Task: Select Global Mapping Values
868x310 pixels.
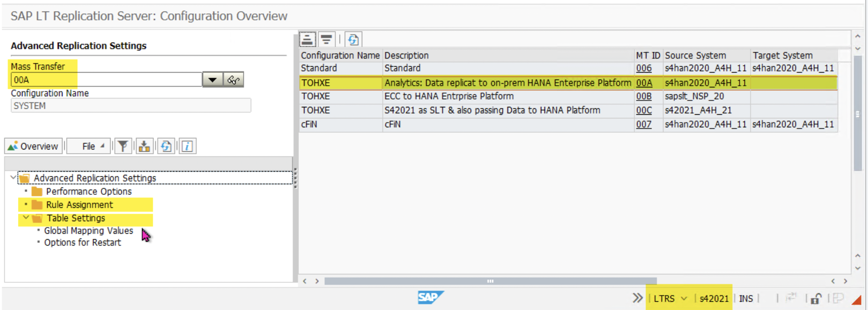Action: tap(88, 230)
